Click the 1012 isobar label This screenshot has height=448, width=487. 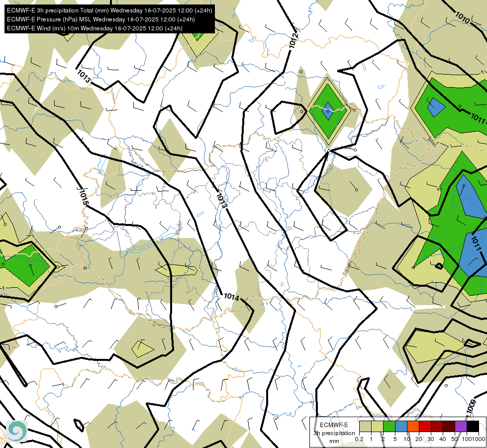pyautogui.click(x=293, y=40)
